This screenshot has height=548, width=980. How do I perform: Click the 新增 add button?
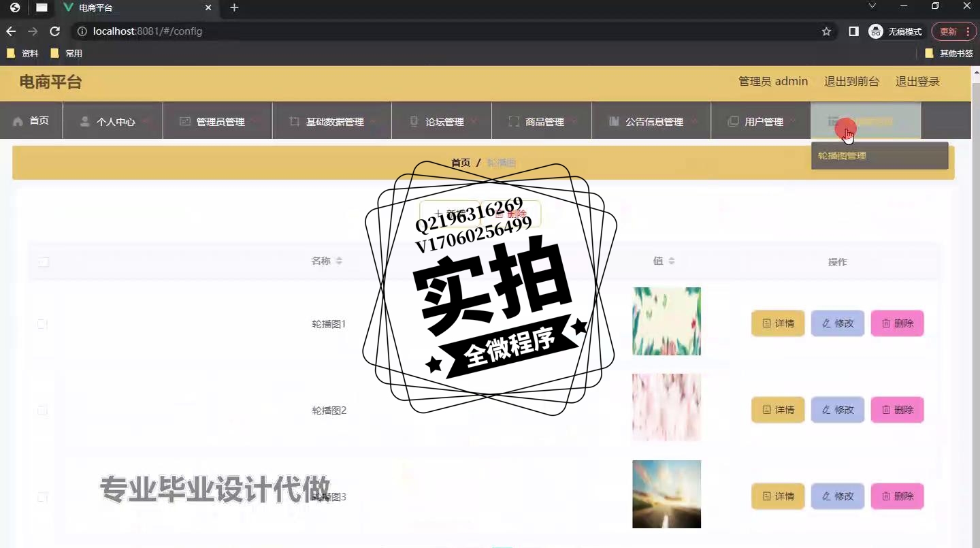pos(450,214)
